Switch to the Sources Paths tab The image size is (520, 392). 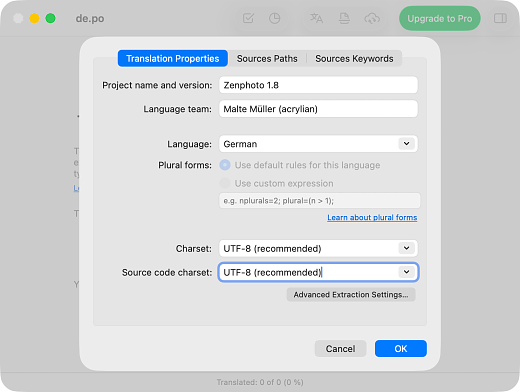point(267,59)
